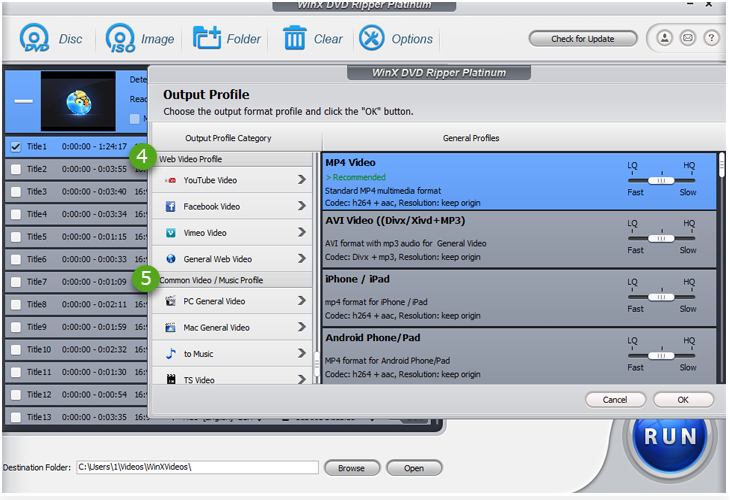This screenshot has height=500, width=730.
Task: Uncheck the Title1 checkbox
Action: pos(16,147)
